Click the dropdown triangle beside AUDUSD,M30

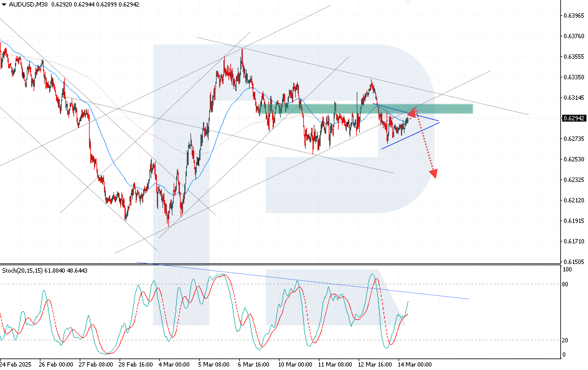click(4, 5)
